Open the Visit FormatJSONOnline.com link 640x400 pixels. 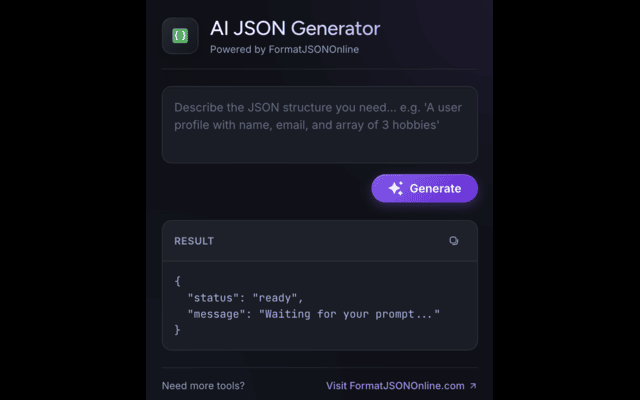click(395, 386)
